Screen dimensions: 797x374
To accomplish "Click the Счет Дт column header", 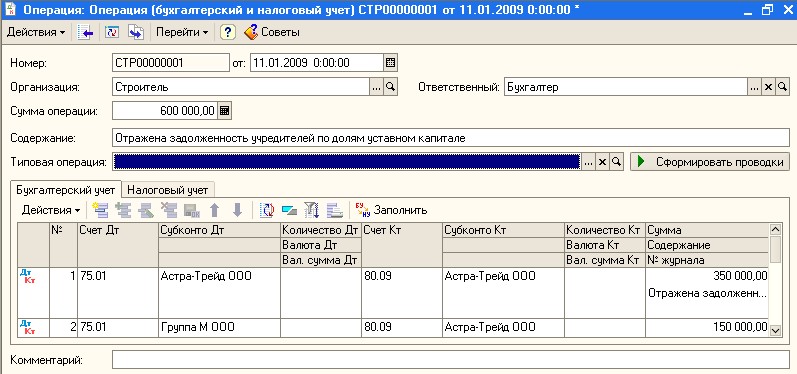I will (x=118, y=245).
